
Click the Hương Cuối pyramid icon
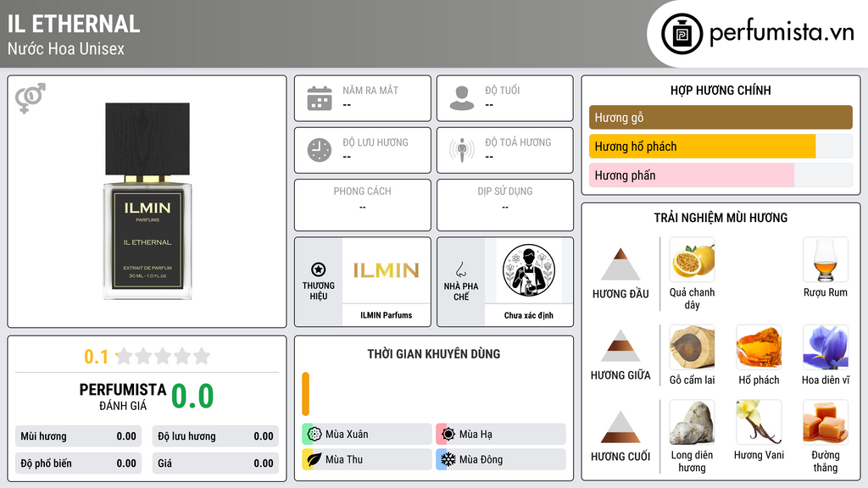point(620,427)
